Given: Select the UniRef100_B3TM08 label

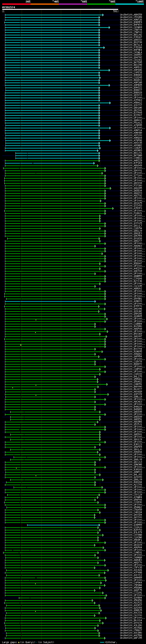Looking at the screenshot, I should [131, 112].
